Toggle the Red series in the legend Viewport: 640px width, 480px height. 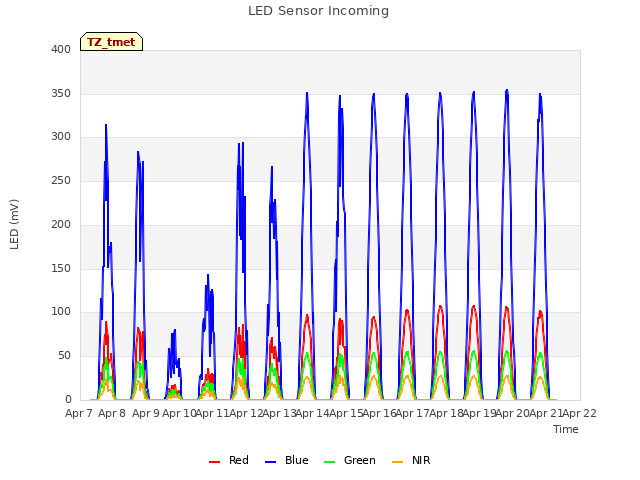point(229,460)
